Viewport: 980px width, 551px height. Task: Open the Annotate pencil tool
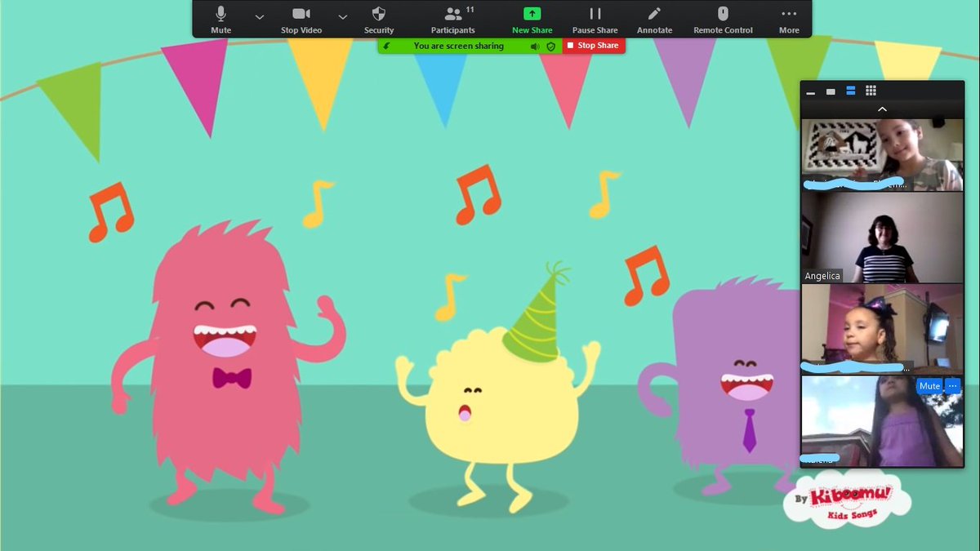point(654,20)
